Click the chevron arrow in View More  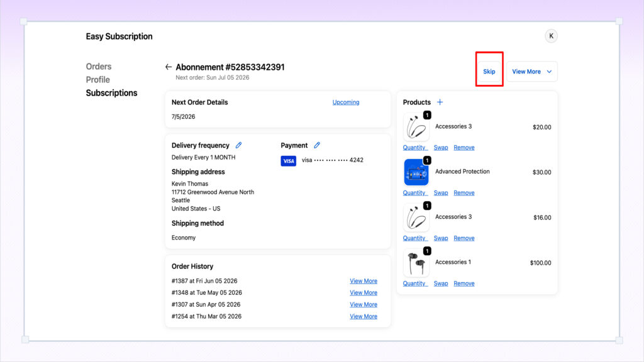coord(549,72)
